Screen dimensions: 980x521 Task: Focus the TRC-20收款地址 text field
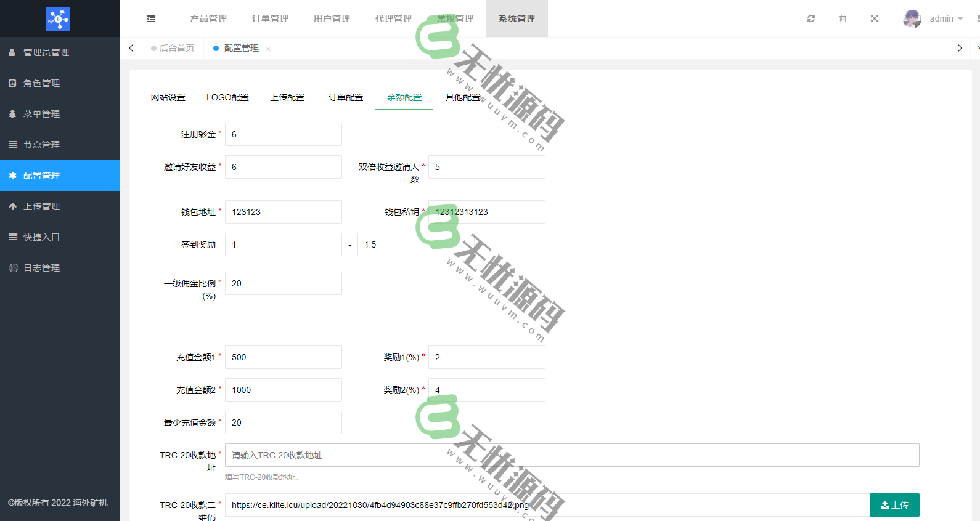pyautogui.click(x=572, y=455)
